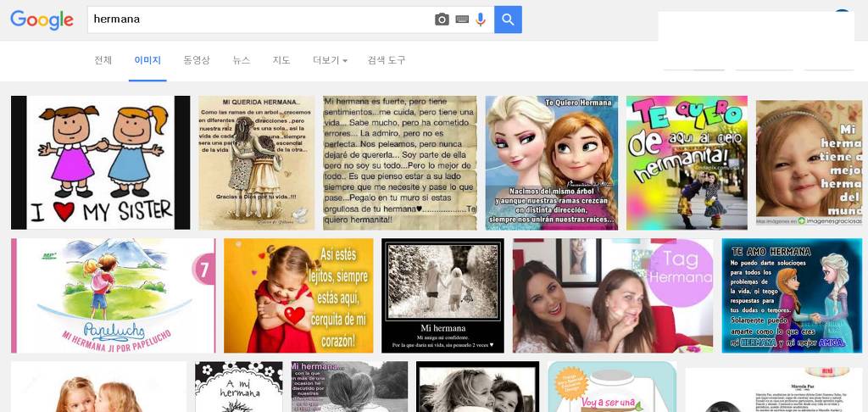Switch to the 뉴스 tab
This screenshot has width=868, height=412.
pos(242,60)
